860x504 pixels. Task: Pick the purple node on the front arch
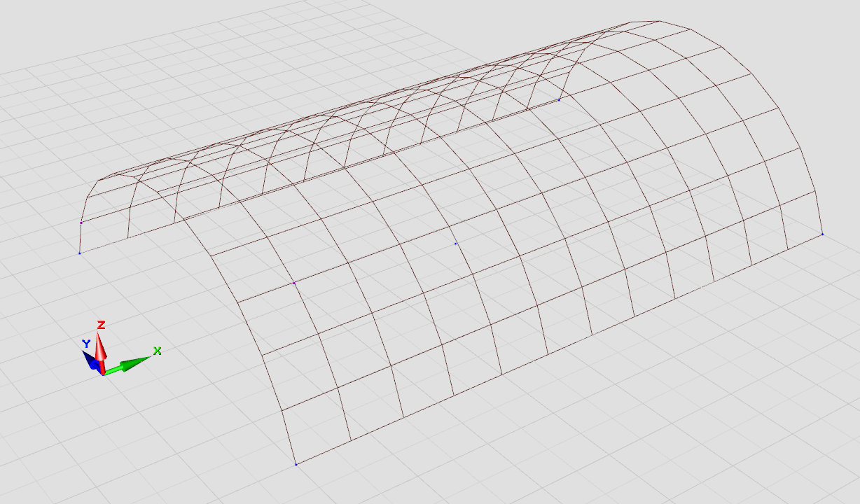tap(294, 283)
